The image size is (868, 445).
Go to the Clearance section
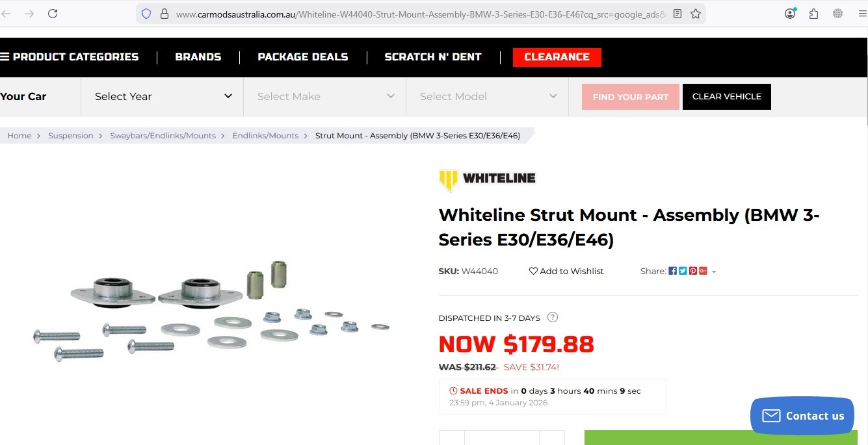(557, 57)
